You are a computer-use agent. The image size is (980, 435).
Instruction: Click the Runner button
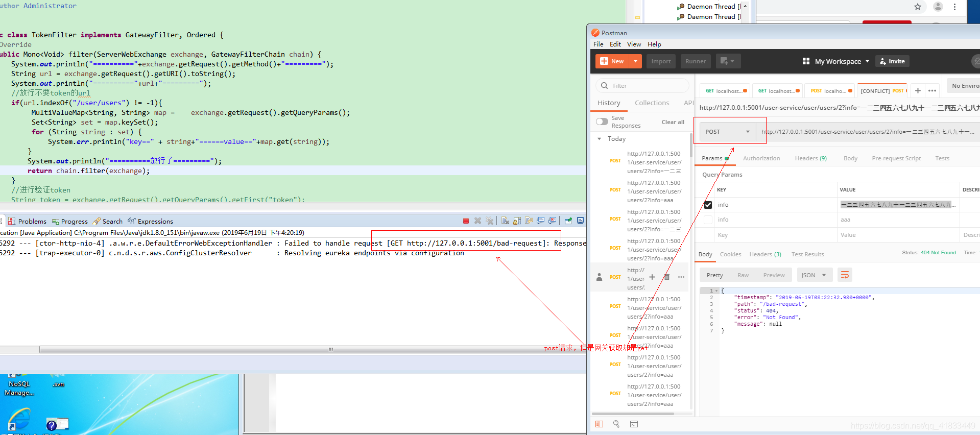pos(696,61)
